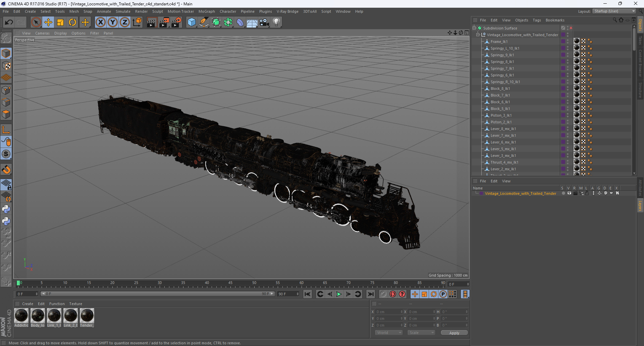Add a Camera object
The width and height of the screenshot is (644, 346).
tap(264, 22)
